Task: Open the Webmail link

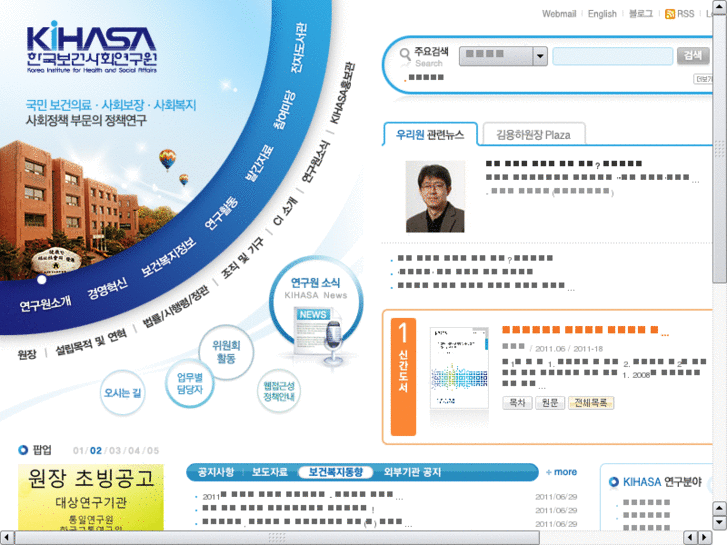Action: (559, 14)
